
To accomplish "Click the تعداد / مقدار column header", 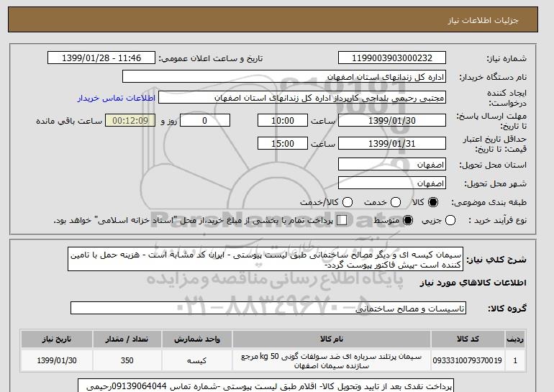I will click(127, 339).
